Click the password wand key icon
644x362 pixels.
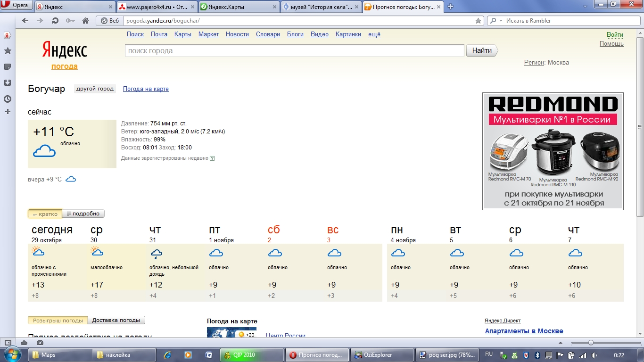click(x=70, y=21)
